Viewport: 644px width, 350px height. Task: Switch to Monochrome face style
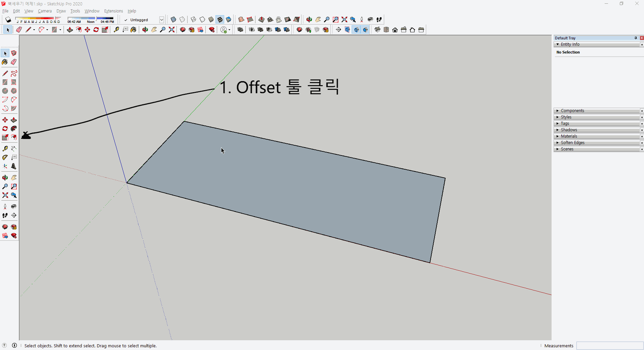[x=229, y=20]
